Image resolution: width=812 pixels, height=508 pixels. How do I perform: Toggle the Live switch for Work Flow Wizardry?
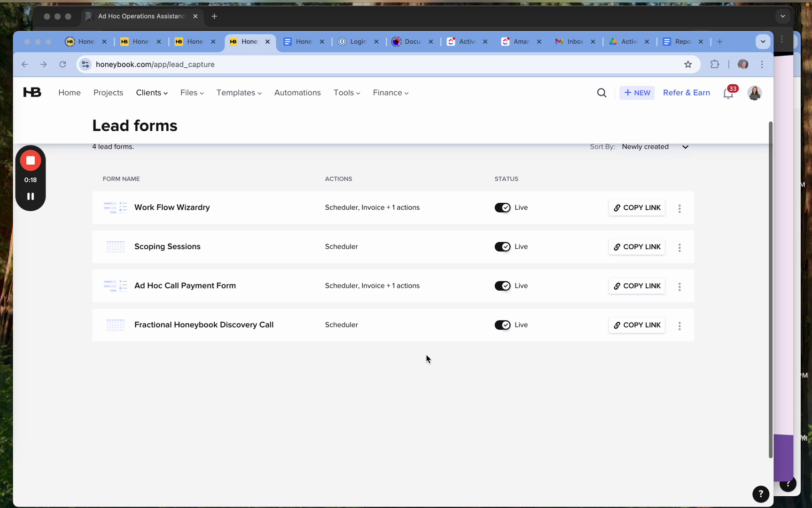pos(502,207)
